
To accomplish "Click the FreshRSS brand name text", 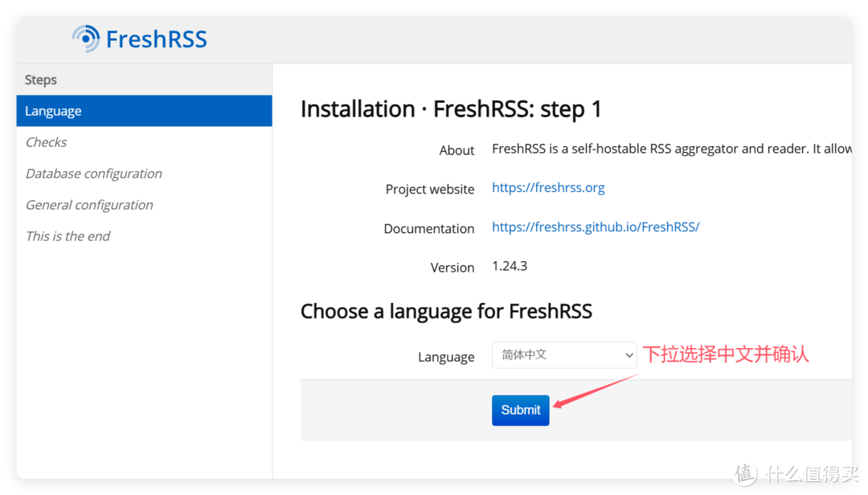I will pos(157,39).
